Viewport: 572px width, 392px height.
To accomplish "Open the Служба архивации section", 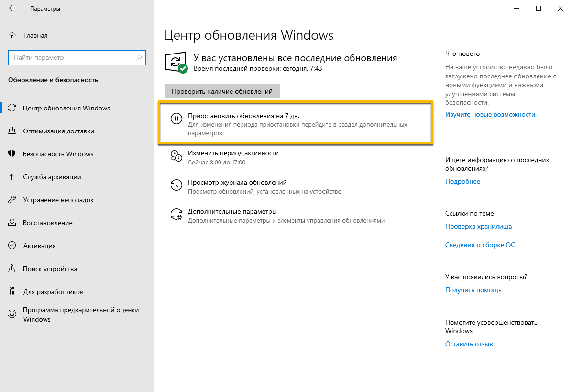I will pos(52,177).
